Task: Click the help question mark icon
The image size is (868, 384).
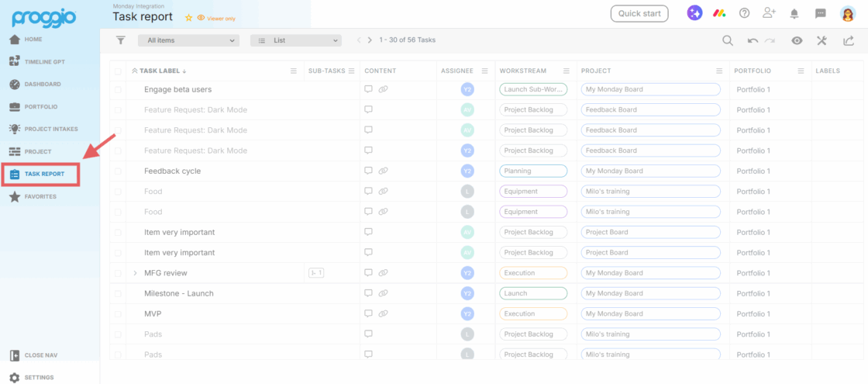Action: [744, 13]
